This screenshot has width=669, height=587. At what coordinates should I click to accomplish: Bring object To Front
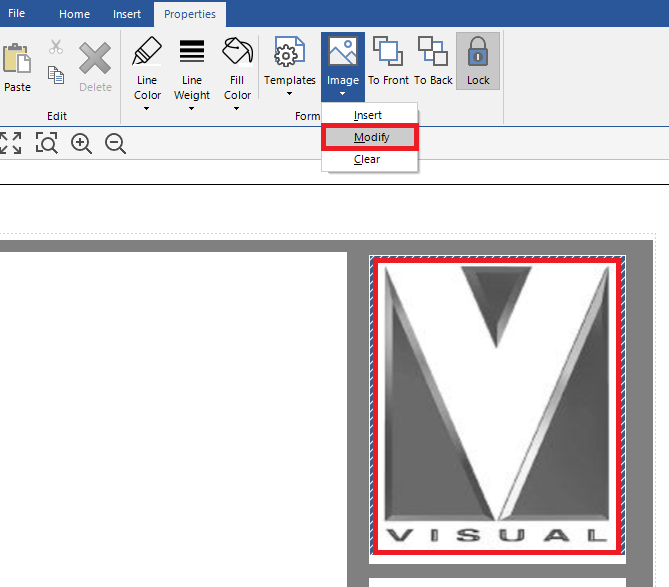[387, 62]
